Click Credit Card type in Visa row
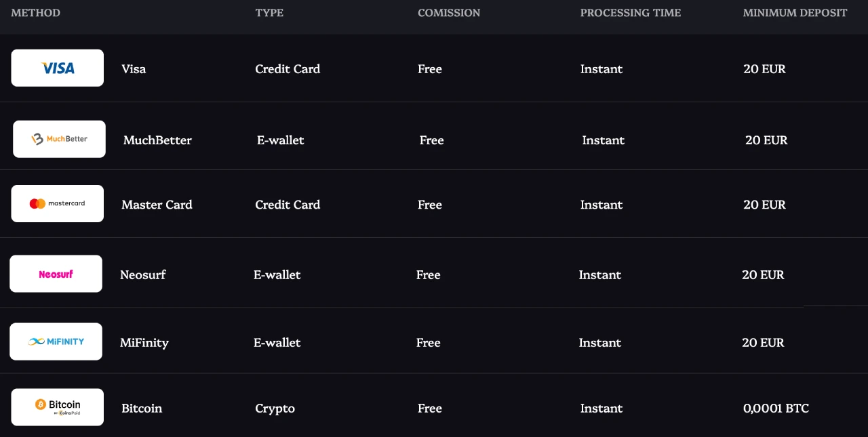Screen dimensions: 868x437 pyautogui.click(x=288, y=69)
